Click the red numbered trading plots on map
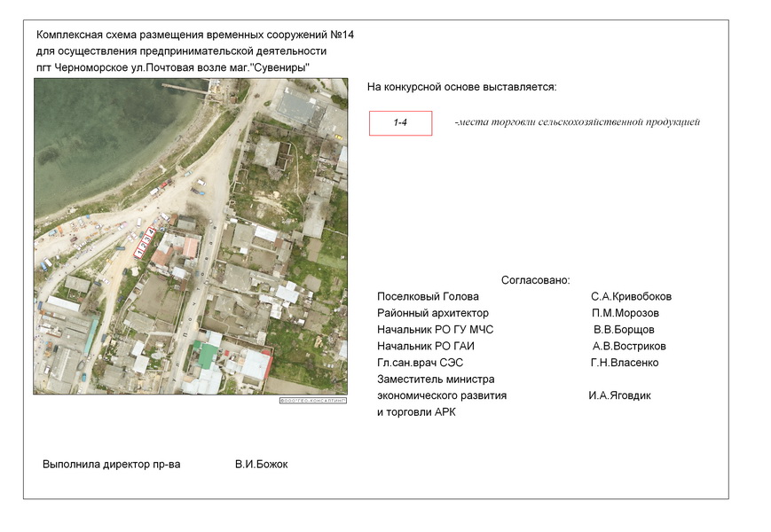This screenshot has width=771, height=532. (145, 242)
